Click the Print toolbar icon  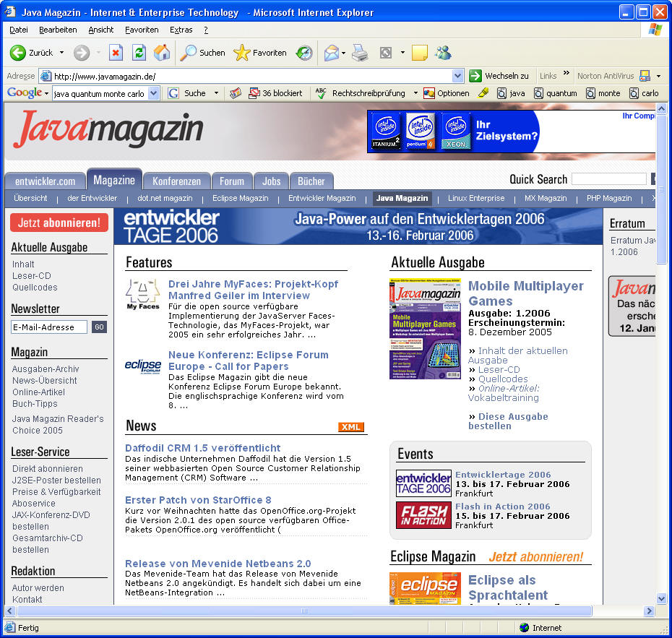tap(360, 53)
